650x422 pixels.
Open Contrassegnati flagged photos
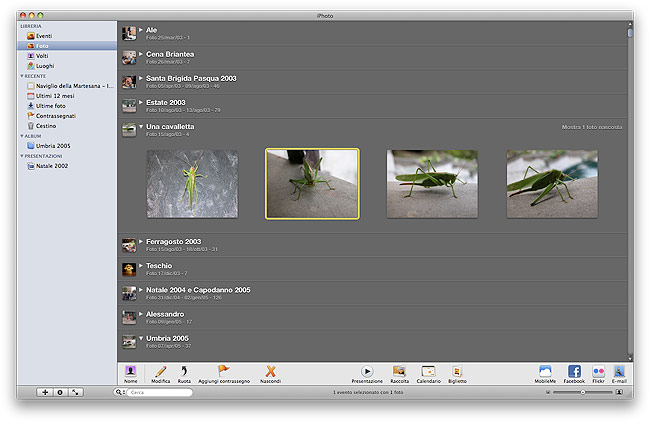(x=51, y=116)
